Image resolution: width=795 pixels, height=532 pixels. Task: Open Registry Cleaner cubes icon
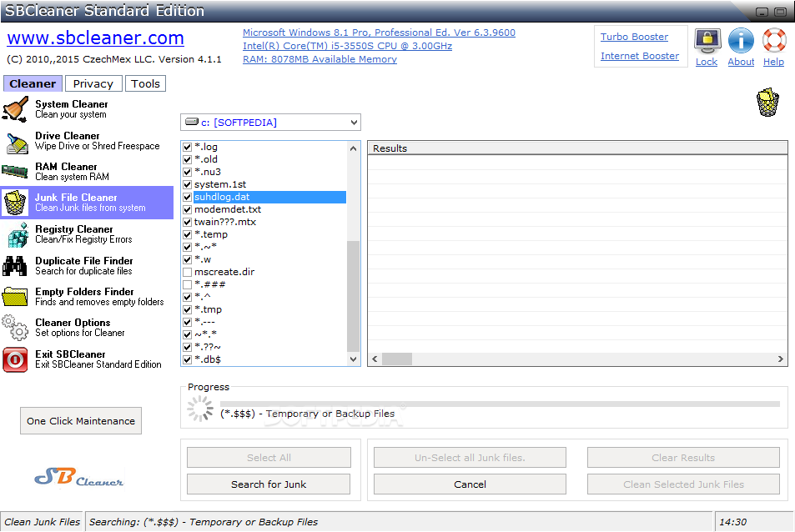pyautogui.click(x=18, y=234)
